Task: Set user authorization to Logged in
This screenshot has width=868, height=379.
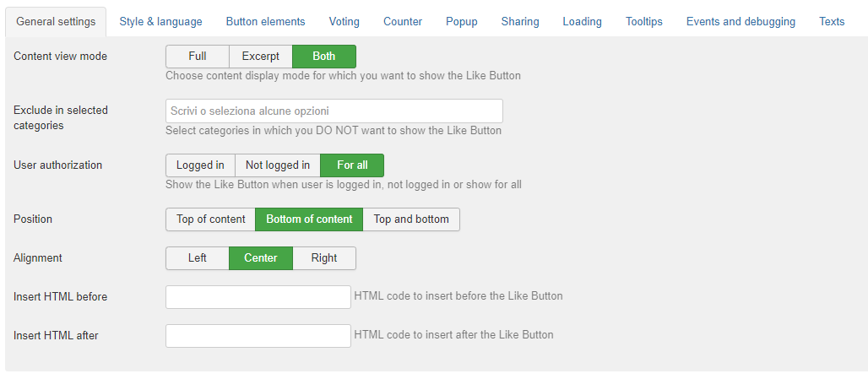Action: (x=200, y=165)
